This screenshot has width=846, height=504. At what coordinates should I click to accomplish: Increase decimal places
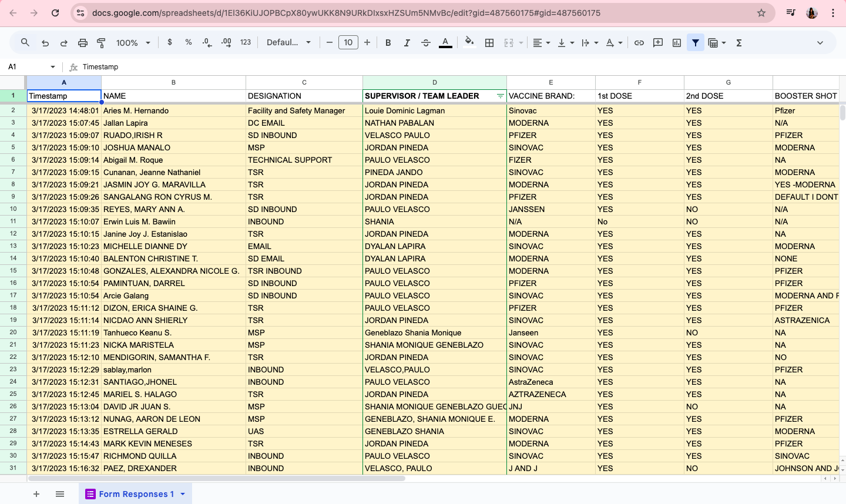(226, 42)
